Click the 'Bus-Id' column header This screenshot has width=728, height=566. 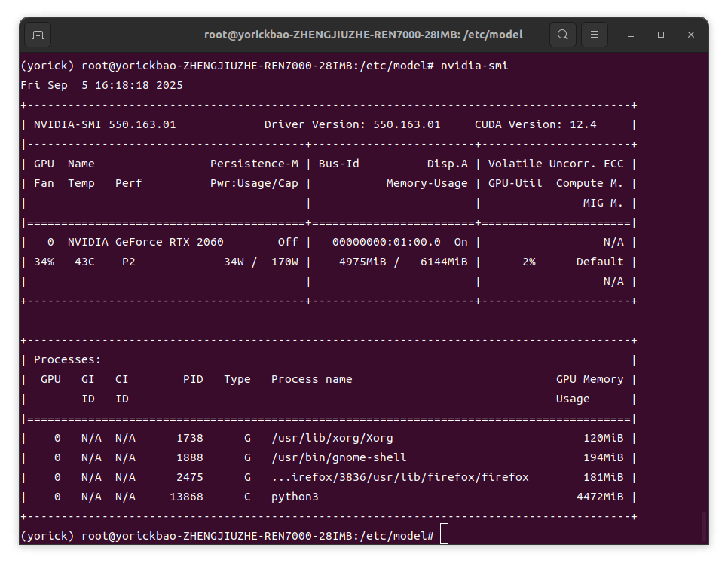(x=339, y=164)
